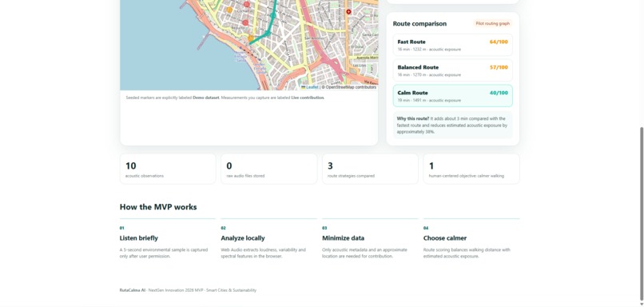
Task: Click the '10 acoustic observations' stat card
Action: coord(168,169)
